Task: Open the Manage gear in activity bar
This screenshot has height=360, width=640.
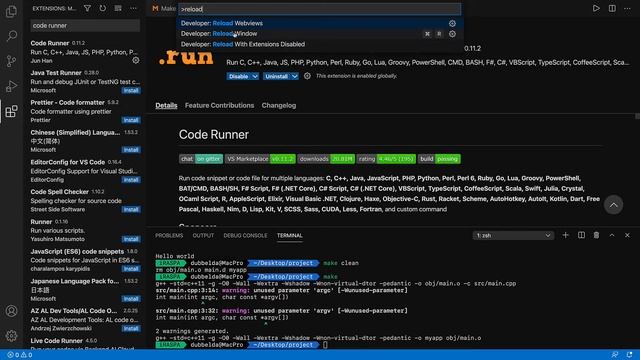Action: 11,336
